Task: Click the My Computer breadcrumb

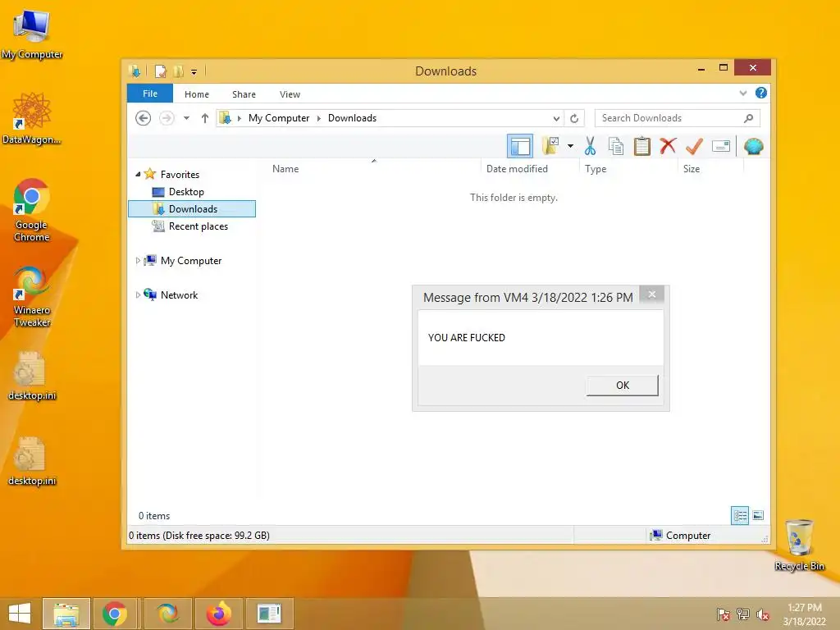Action: 279,118
